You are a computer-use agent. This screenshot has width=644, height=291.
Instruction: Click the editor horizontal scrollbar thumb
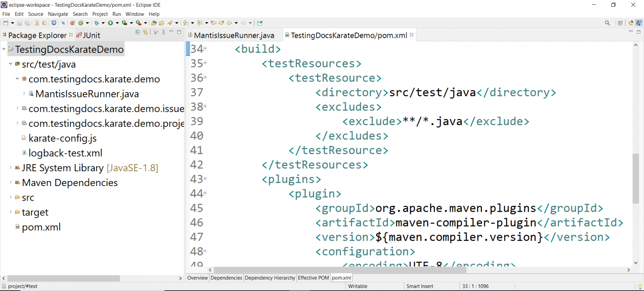click(x=340, y=270)
